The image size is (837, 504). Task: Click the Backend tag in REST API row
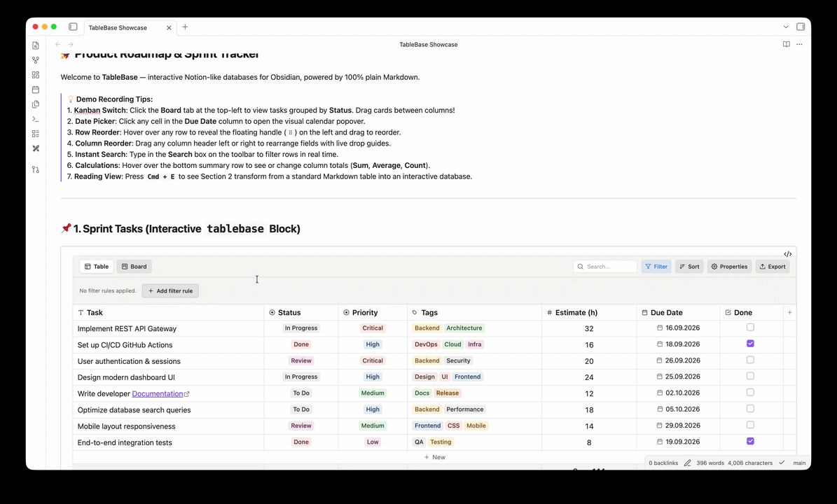pyautogui.click(x=427, y=328)
